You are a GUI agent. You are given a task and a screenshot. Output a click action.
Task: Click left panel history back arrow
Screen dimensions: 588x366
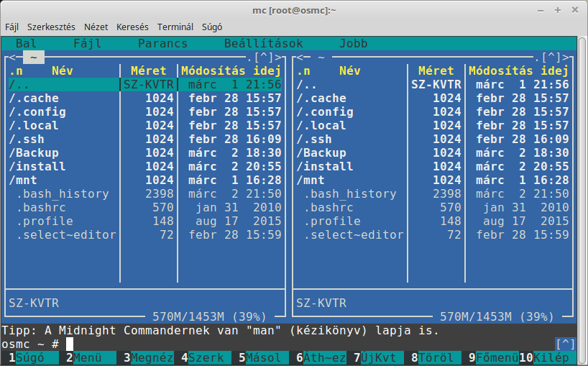(12, 58)
